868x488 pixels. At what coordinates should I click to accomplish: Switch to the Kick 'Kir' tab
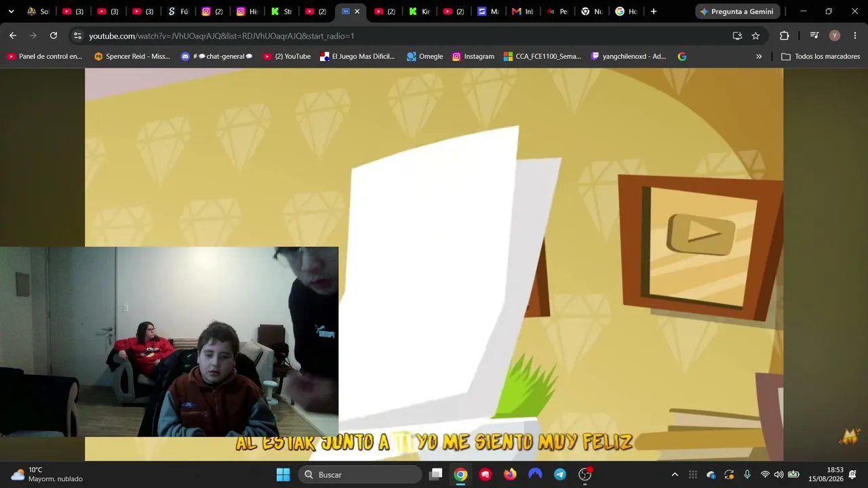click(421, 12)
